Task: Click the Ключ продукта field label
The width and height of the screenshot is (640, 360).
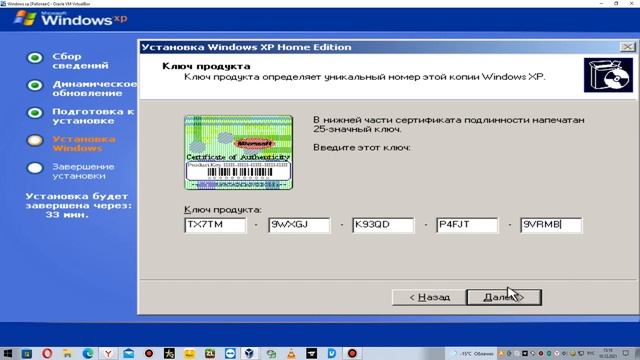Action: coord(222,209)
